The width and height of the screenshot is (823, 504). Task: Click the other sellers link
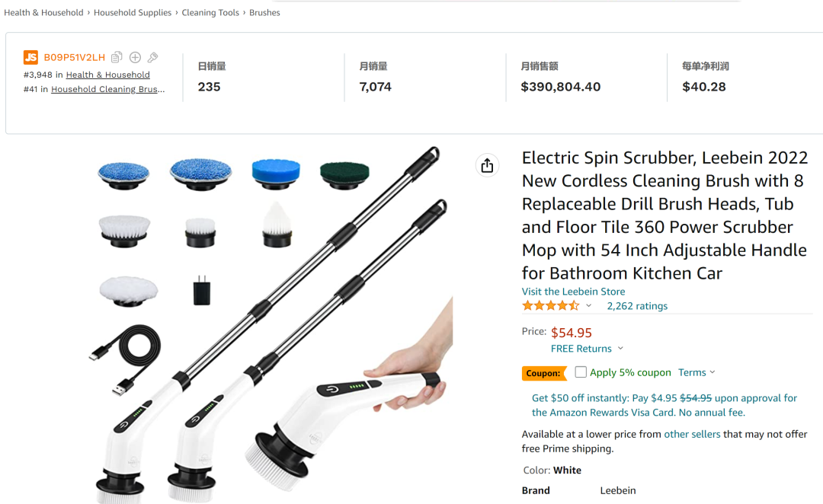(692, 434)
